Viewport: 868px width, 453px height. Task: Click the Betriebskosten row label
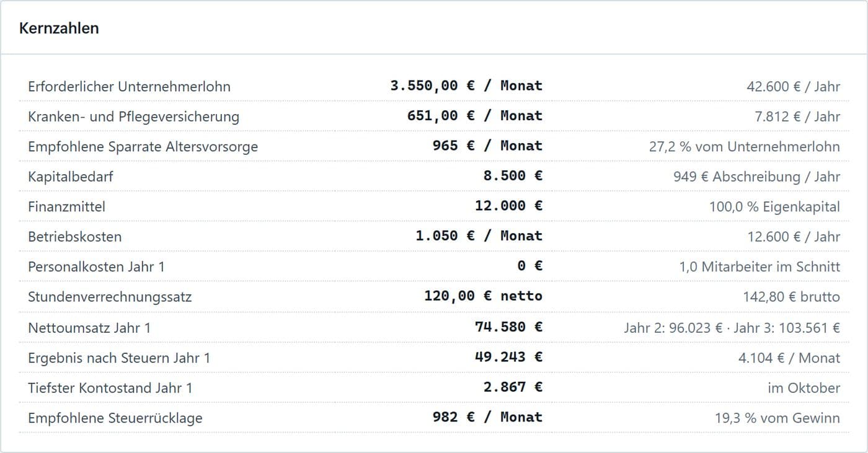coord(75,237)
